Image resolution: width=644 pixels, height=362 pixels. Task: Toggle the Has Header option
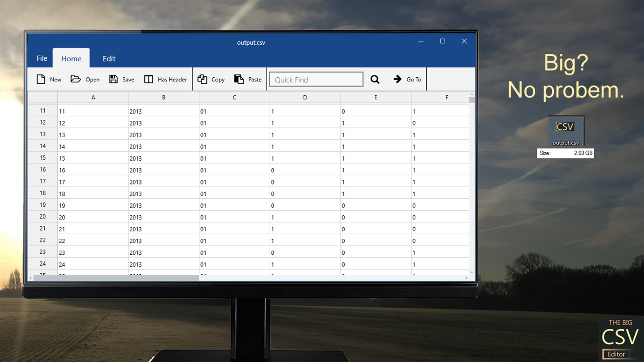165,79
